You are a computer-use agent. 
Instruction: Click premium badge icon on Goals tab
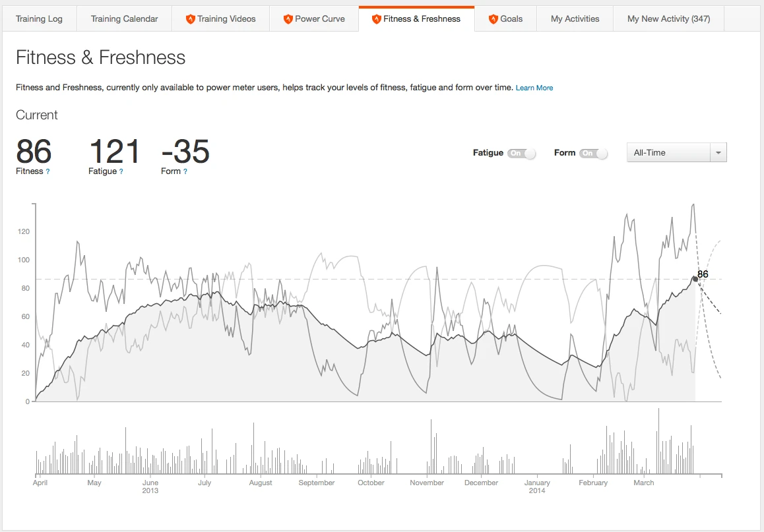click(493, 19)
